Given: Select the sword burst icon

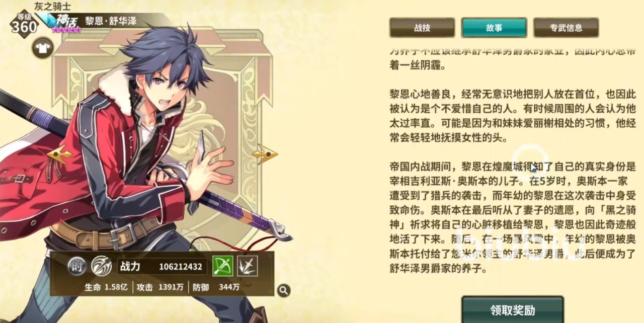Looking at the screenshot, I should (x=248, y=266).
